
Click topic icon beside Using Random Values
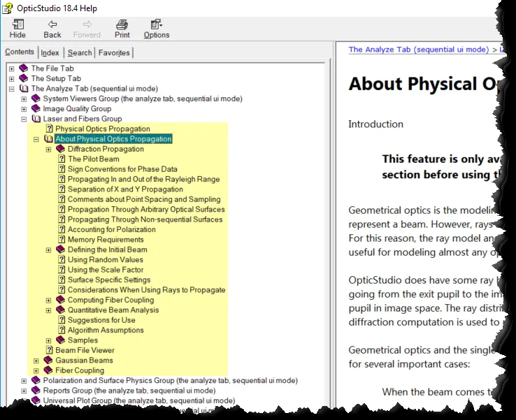pos(62,259)
